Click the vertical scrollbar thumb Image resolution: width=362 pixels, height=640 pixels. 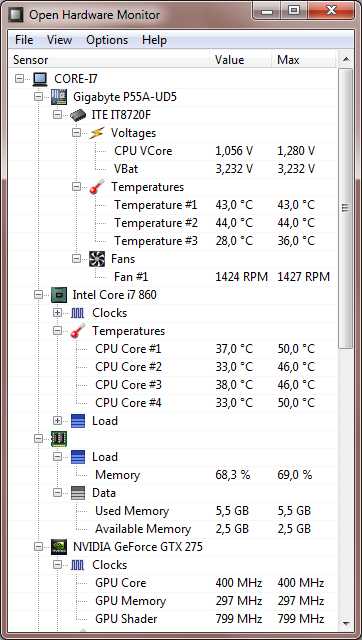pos(346,208)
